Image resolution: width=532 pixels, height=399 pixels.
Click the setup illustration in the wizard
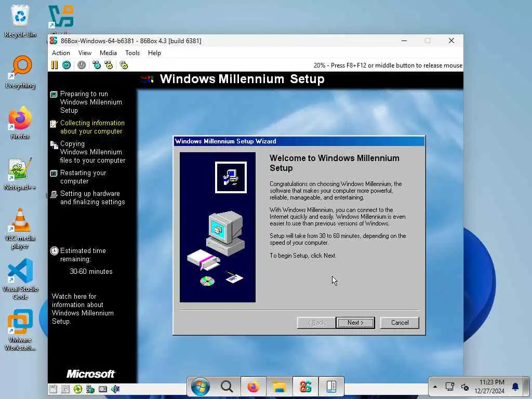pos(218,227)
